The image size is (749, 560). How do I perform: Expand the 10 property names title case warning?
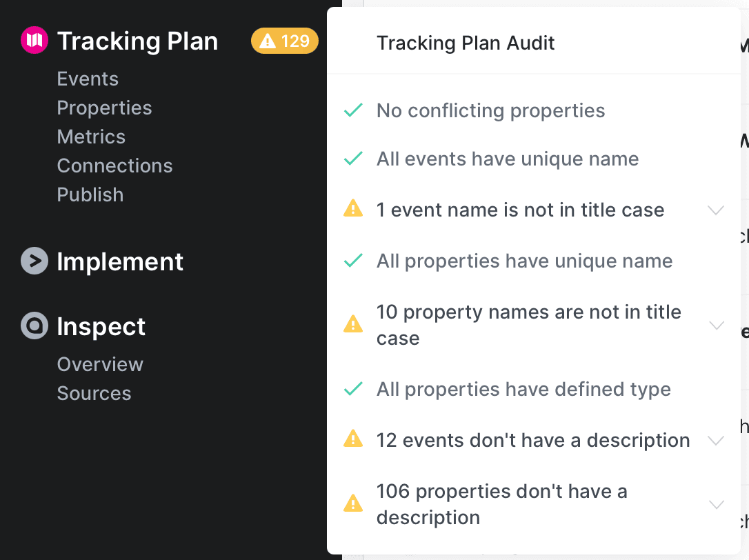pyautogui.click(x=716, y=324)
